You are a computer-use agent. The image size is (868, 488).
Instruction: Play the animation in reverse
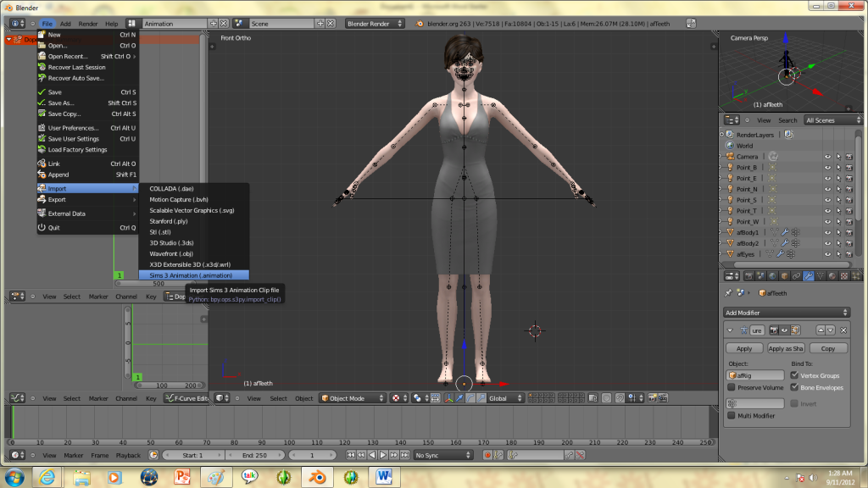(x=372, y=455)
